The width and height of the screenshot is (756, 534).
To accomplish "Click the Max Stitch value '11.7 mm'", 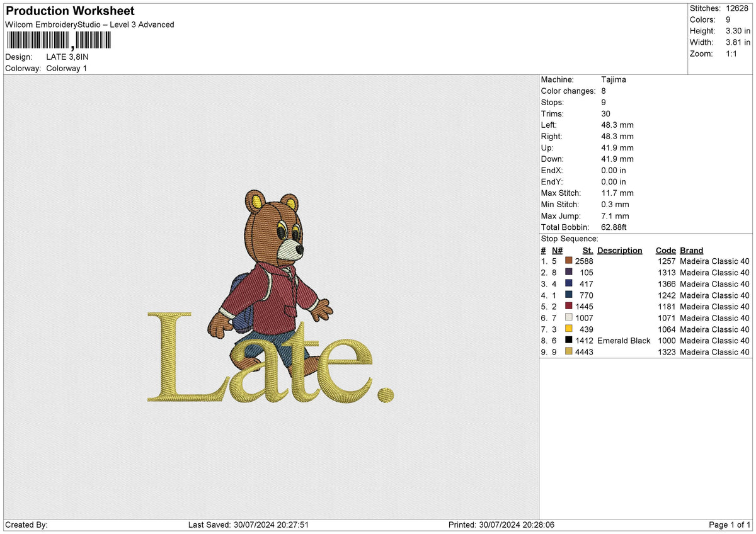I will [x=617, y=193].
